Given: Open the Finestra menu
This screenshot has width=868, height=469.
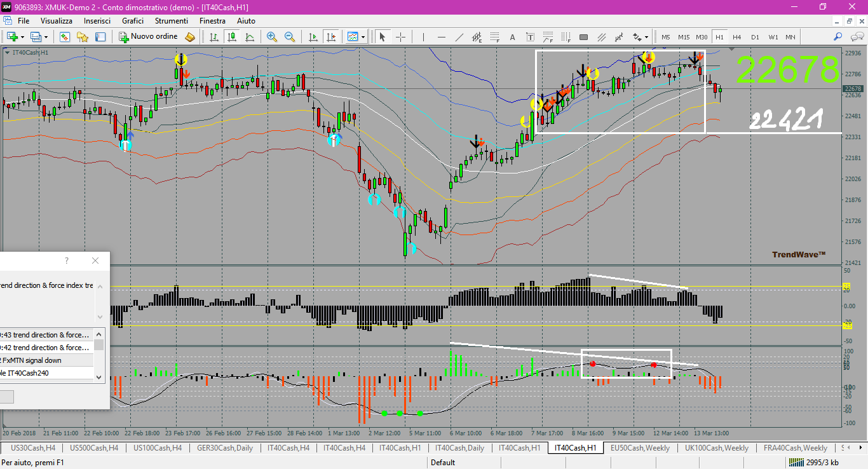Looking at the screenshot, I should pyautogui.click(x=212, y=21).
